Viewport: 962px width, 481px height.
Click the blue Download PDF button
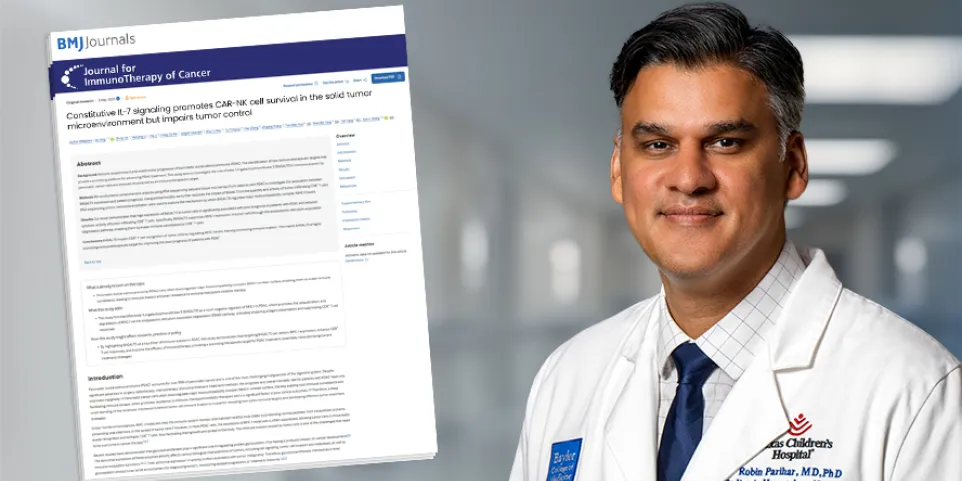386,77
